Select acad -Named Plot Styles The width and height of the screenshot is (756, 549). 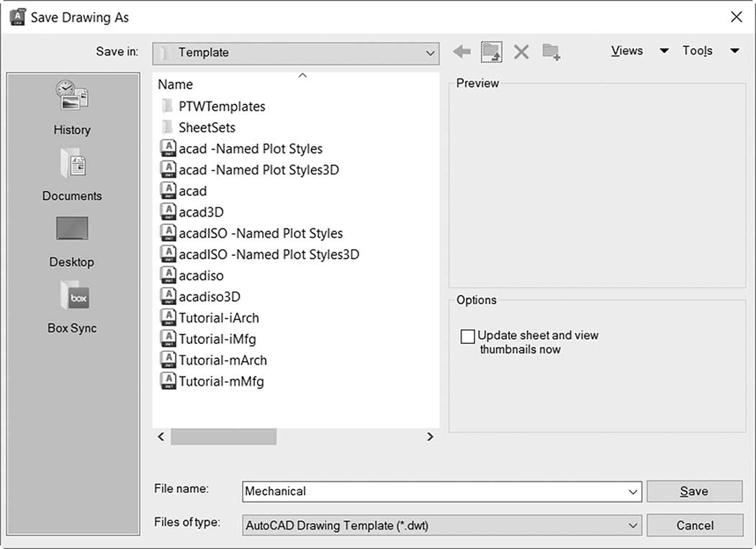pos(251,148)
